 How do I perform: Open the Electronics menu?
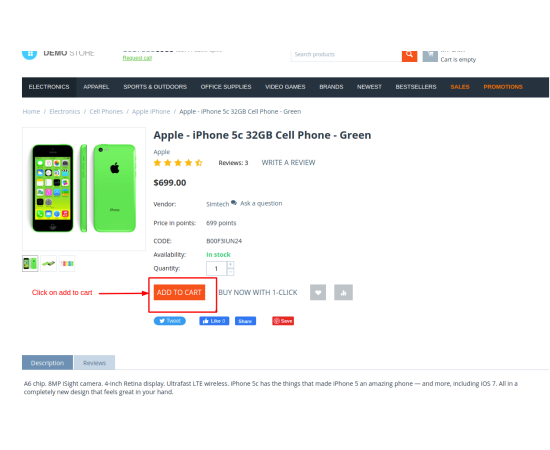49,87
